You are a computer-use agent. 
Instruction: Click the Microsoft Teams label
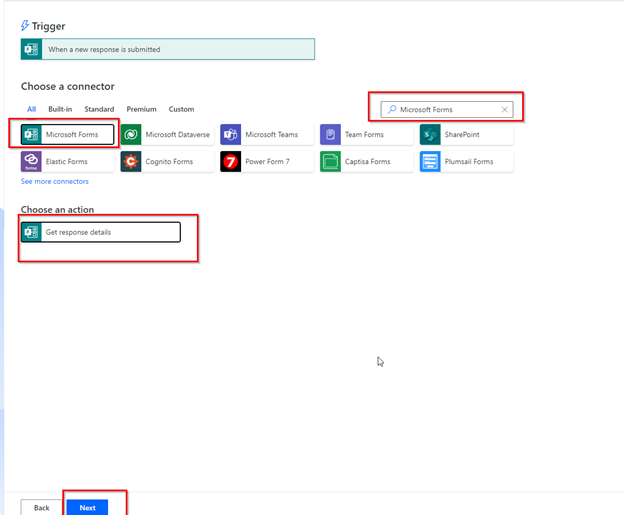(271, 135)
